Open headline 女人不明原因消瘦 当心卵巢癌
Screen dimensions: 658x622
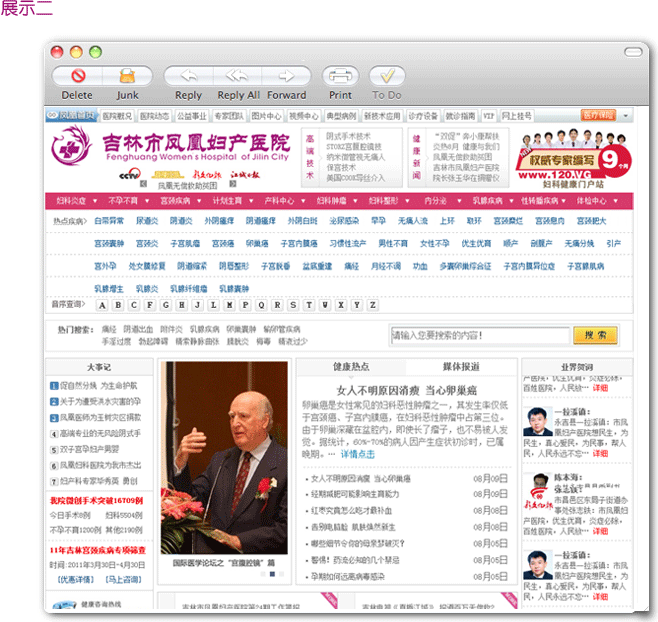point(407,391)
